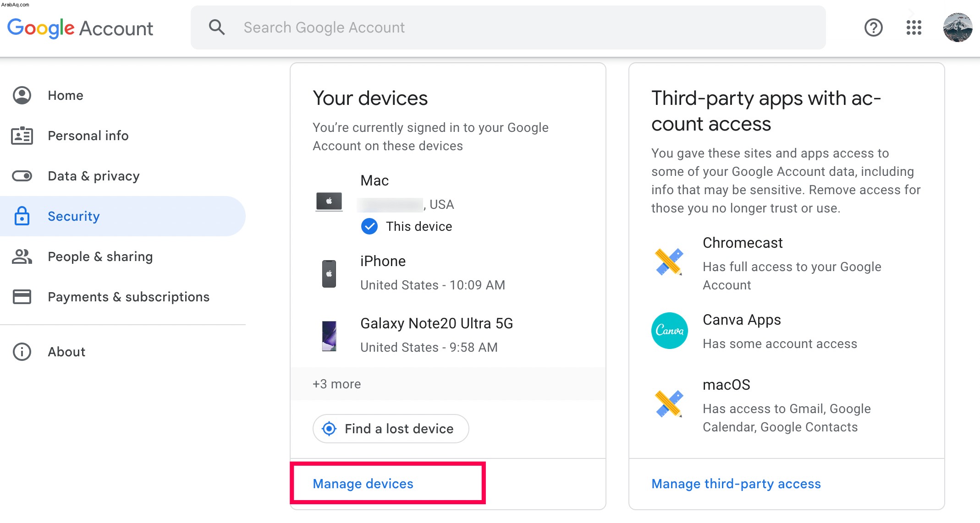
Task: Click 'Has some account access' text
Action: click(x=780, y=343)
